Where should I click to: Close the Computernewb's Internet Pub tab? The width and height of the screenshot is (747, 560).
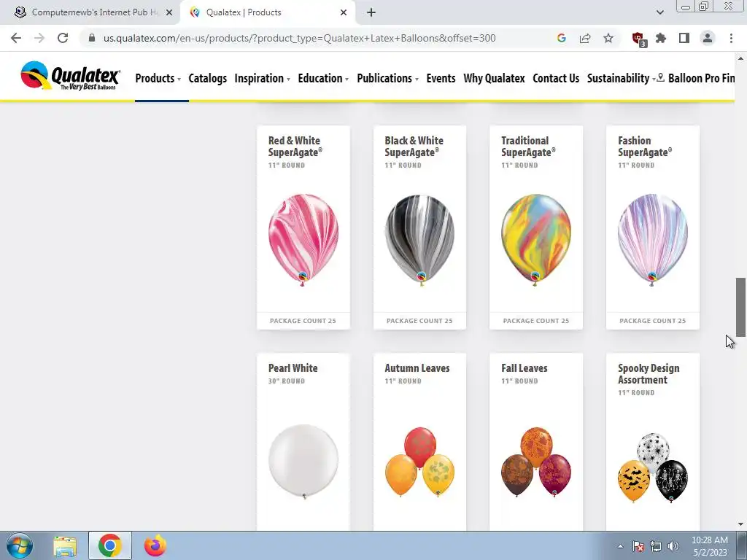pyautogui.click(x=169, y=12)
